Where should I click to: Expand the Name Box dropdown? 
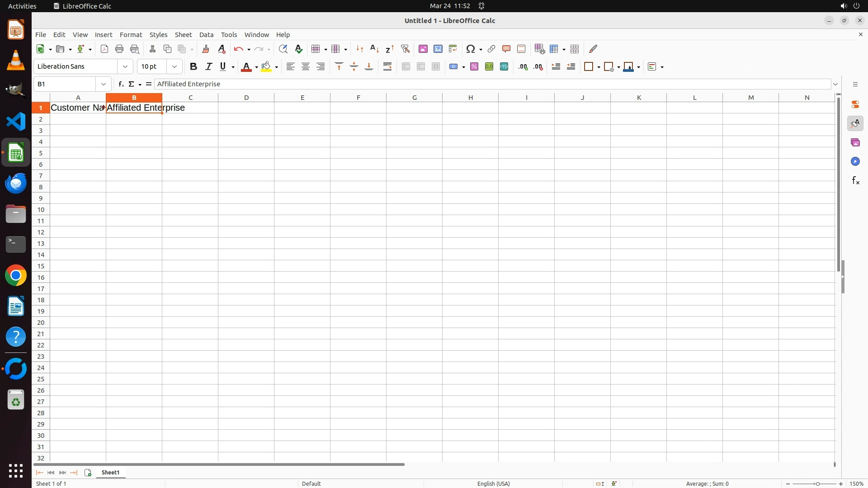click(x=104, y=84)
